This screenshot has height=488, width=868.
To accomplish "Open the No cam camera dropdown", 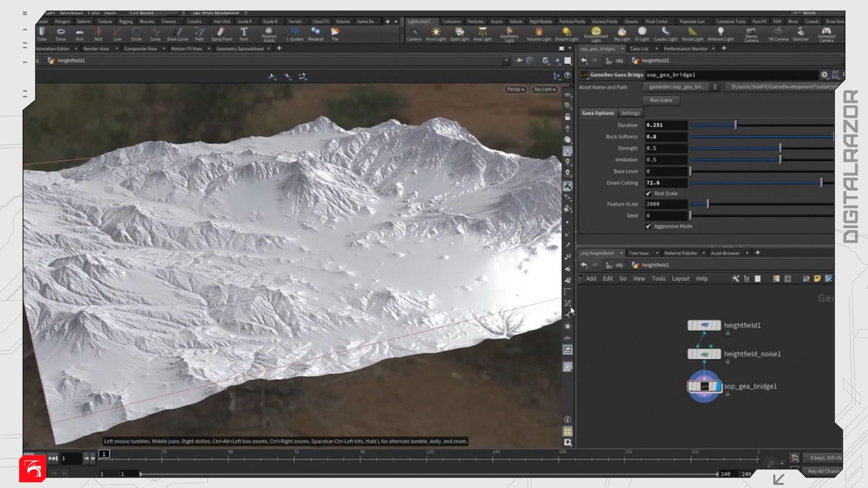I will 544,89.
